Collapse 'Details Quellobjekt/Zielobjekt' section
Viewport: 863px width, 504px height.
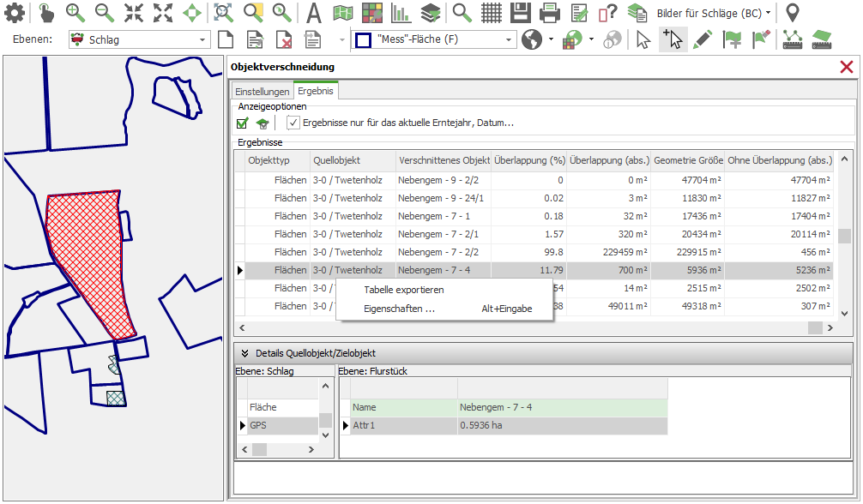[244, 353]
